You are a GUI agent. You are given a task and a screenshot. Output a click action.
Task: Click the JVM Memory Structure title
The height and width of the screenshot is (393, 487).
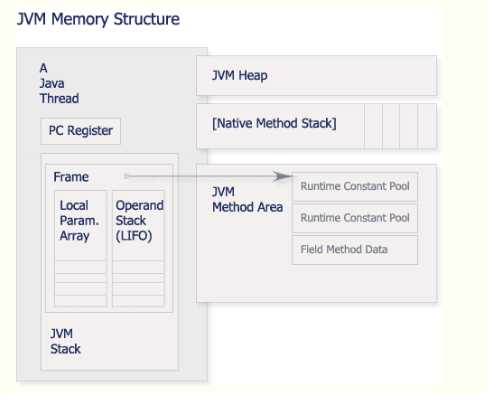(x=98, y=19)
